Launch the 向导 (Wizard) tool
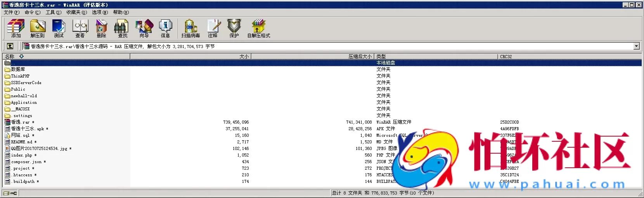Viewport: 644px width, 198px height. click(x=144, y=29)
